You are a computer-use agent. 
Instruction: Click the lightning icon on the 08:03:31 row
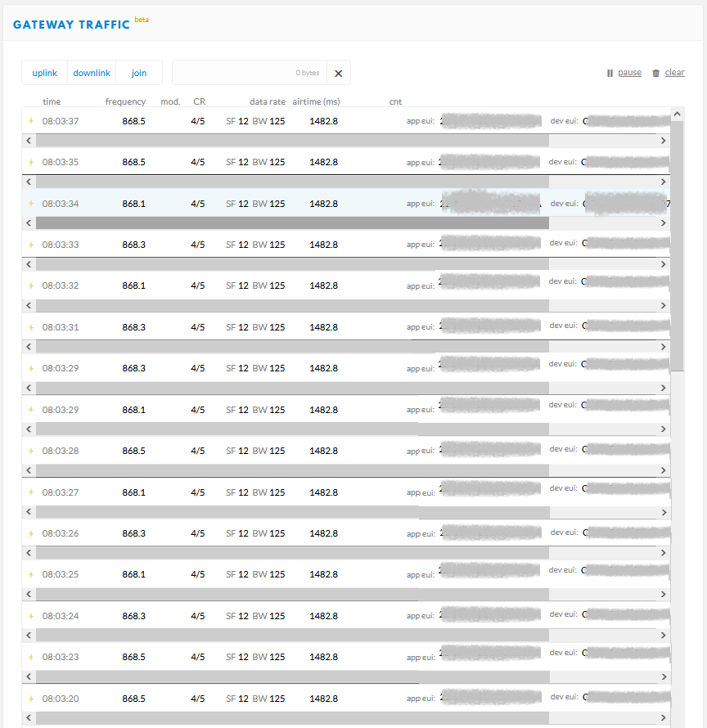tap(32, 327)
